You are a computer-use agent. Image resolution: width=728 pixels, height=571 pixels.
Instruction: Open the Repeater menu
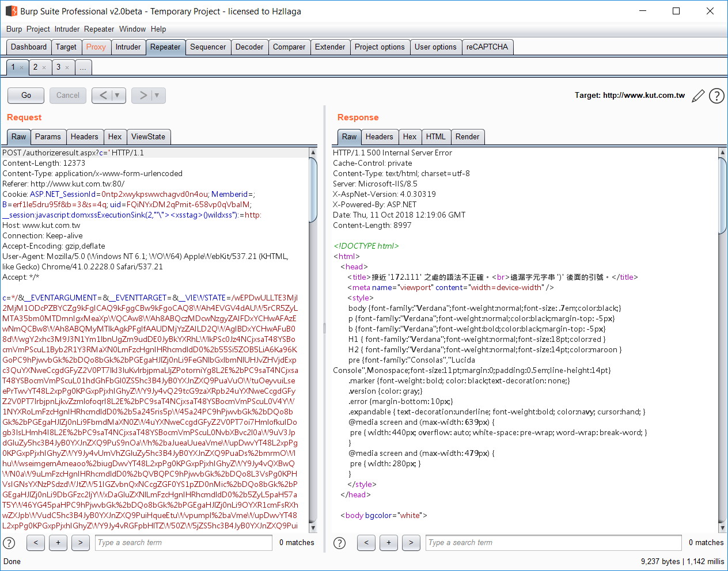(x=99, y=29)
